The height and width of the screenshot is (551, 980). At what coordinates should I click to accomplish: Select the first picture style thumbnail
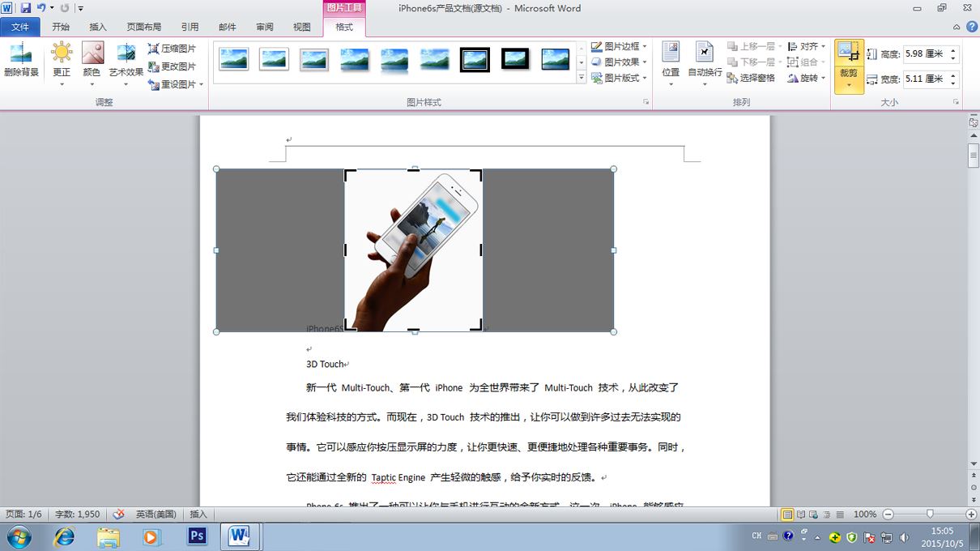point(234,59)
